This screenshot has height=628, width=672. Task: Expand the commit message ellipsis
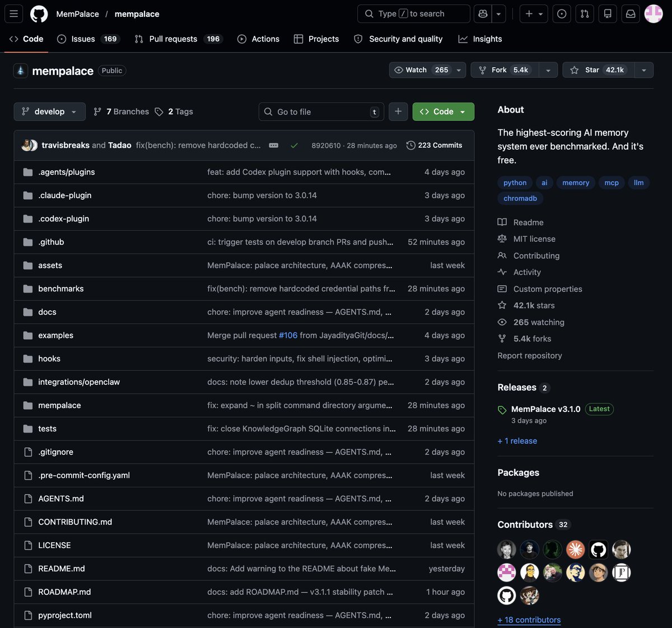(x=274, y=146)
